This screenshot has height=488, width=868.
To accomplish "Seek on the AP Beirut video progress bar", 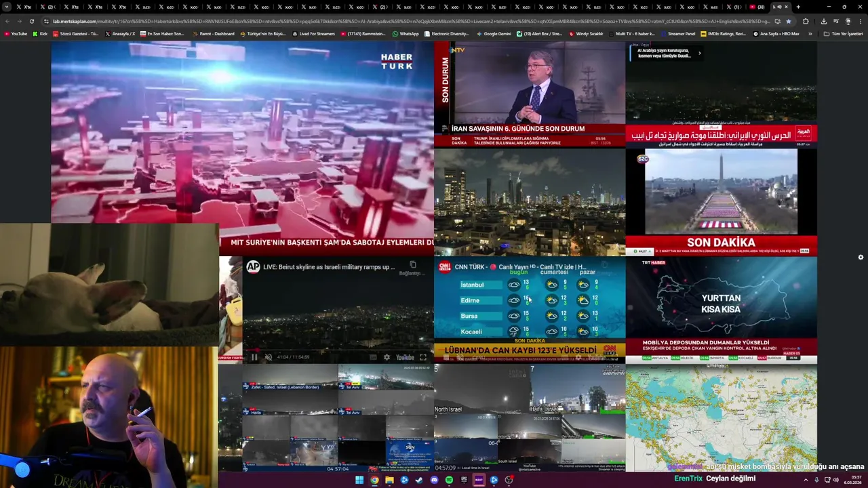I will click(x=338, y=350).
